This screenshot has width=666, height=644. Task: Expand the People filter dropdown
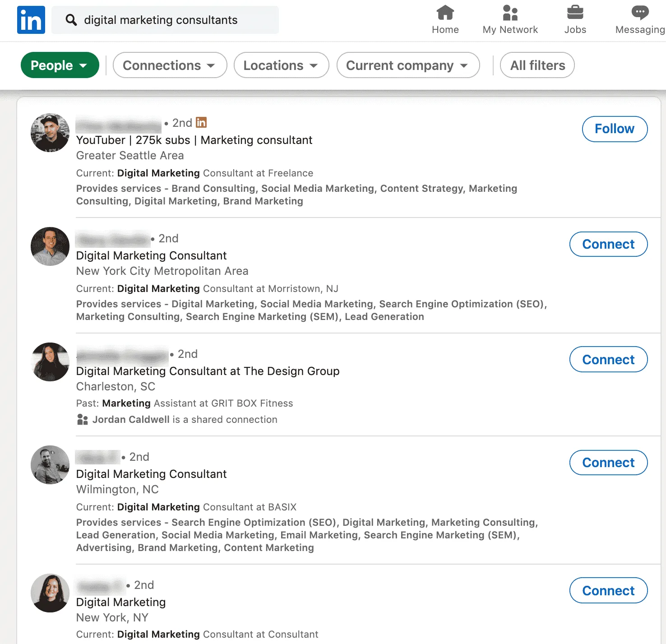point(60,65)
